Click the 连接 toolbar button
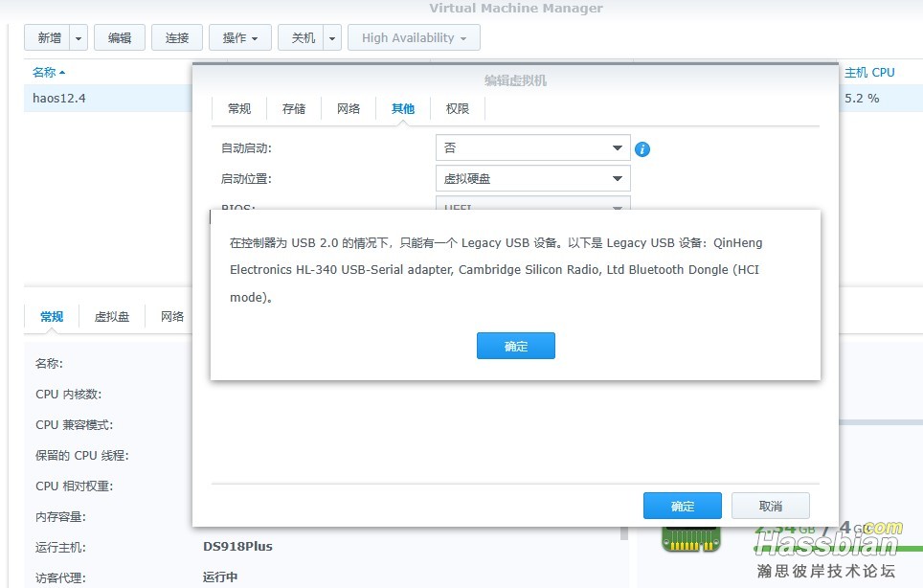Screen dimensions: 923x588 176,38
